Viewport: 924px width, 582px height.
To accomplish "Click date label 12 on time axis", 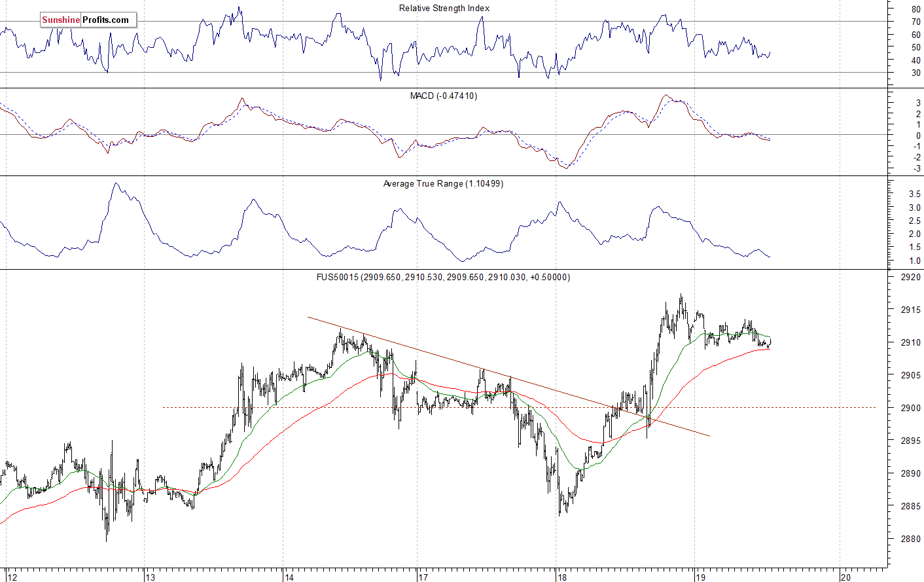I will [x=12, y=577].
